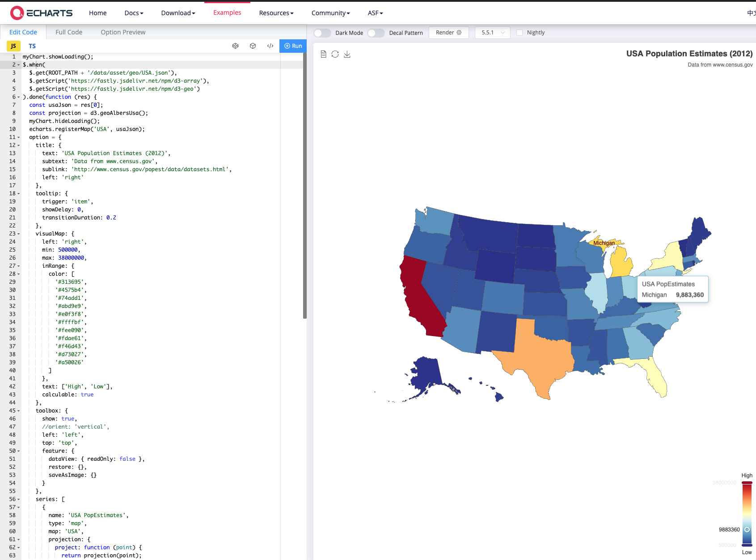Click the visualMap Low label
The image size is (756, 560).
point(747,552)
